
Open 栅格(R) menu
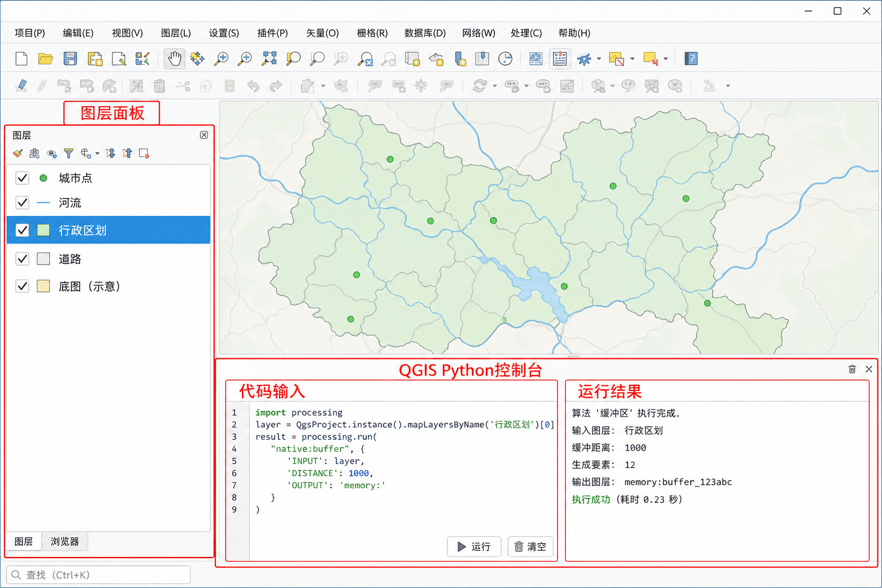coord(372,33)
